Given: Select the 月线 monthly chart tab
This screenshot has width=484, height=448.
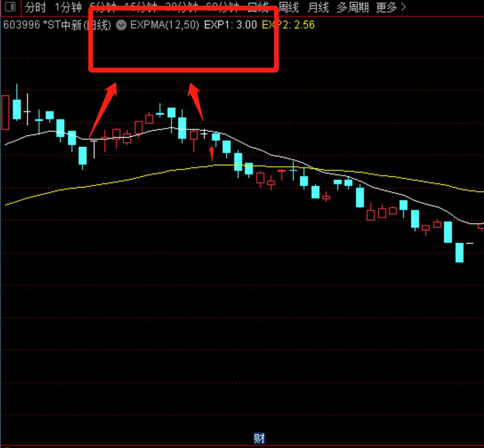Looking at the screenshot, I should pyautogui.click(x=318, y=7).
